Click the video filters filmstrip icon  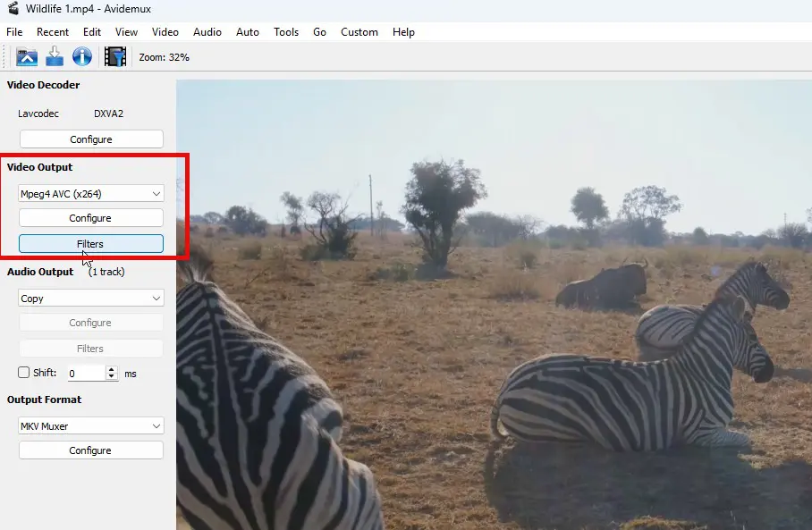click(x=115, y=57)
